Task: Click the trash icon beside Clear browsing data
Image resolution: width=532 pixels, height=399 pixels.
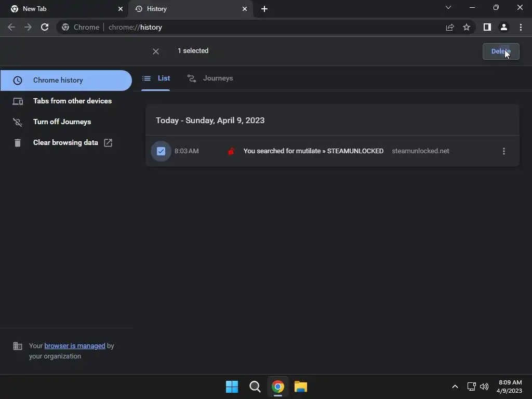Action: point(18,143)
